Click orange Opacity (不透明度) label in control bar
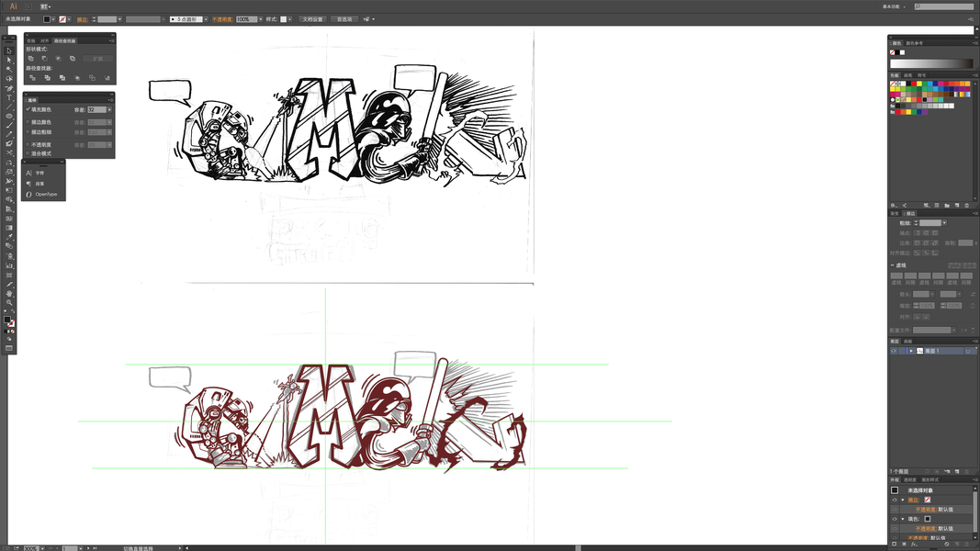Image resolution: width=980 pixels, height=551 pixels. click(x=222, y=19)
